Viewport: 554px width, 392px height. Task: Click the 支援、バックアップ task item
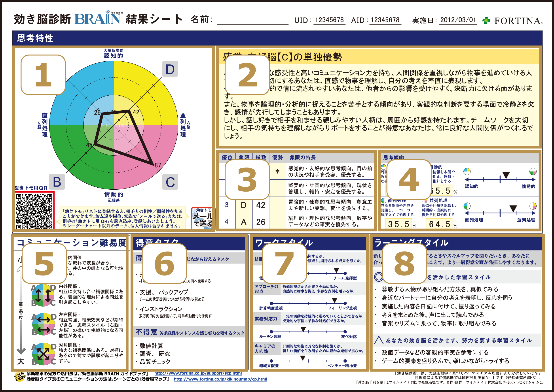(164, 292)
